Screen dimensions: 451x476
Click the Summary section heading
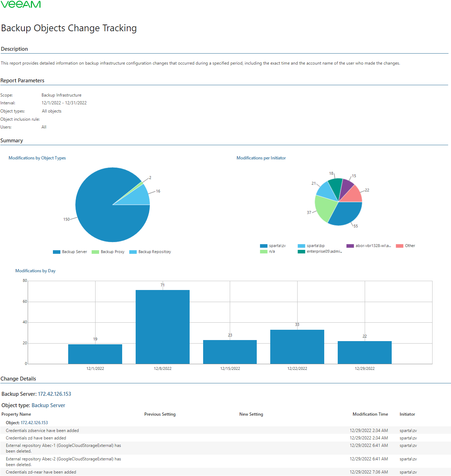pyautogui.click(x=12, y=141)
